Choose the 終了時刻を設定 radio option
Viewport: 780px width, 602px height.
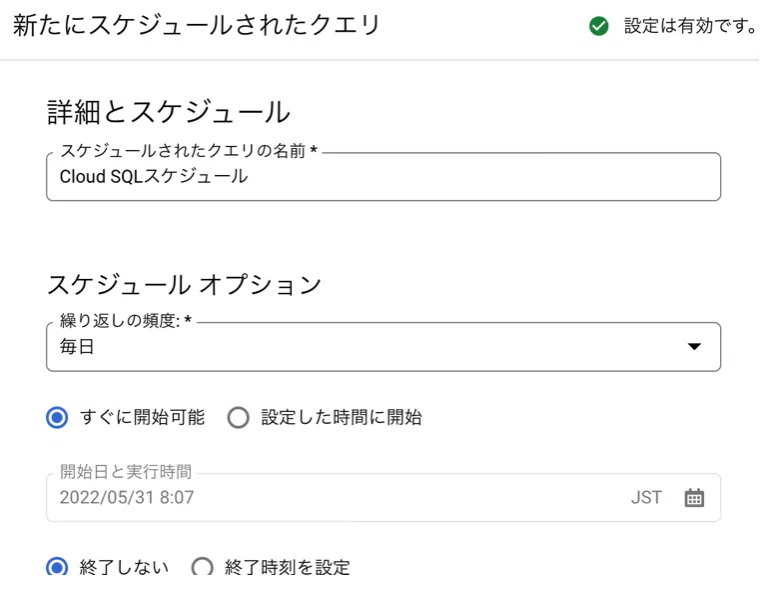pyautogui.click(x=202, y=567)
